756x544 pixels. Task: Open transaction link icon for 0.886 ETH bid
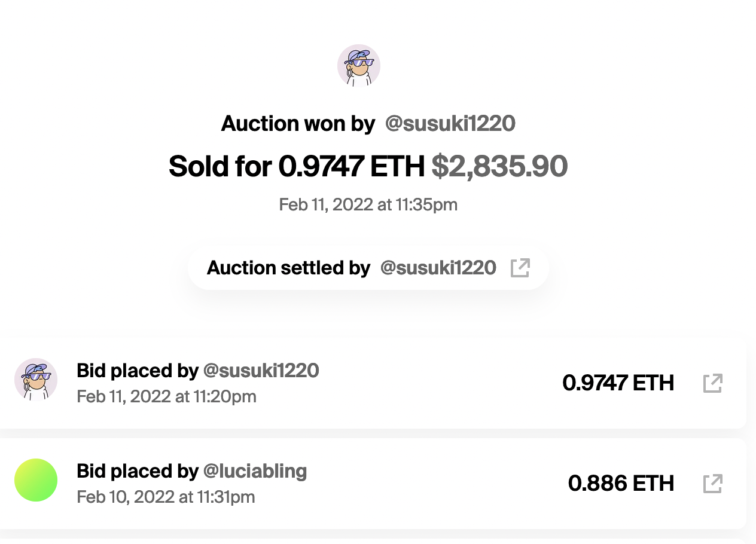pos(712,484)
